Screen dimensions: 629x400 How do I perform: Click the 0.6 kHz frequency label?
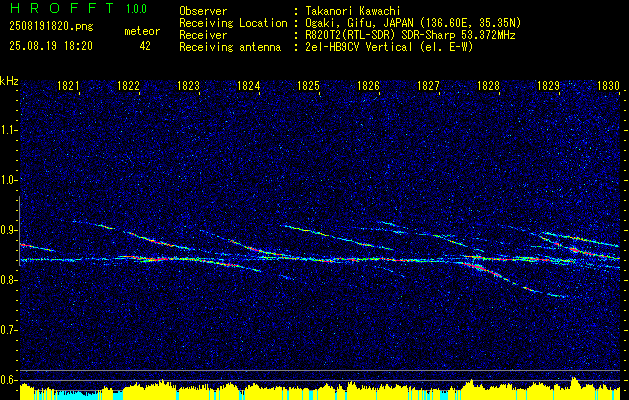(x=8, y=380)
